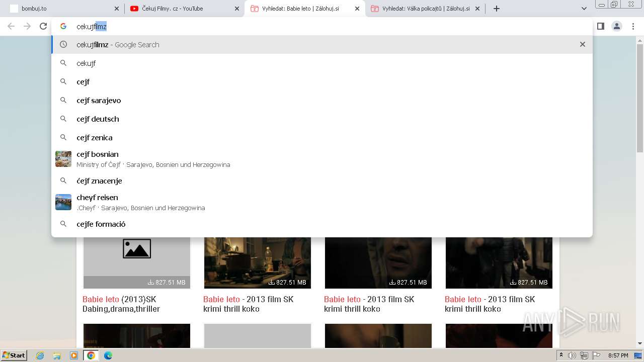This screenshot has width=644, height=362.
Task: Open Microsoft Edge from the taskbar
Action: [x=108, y=355]
